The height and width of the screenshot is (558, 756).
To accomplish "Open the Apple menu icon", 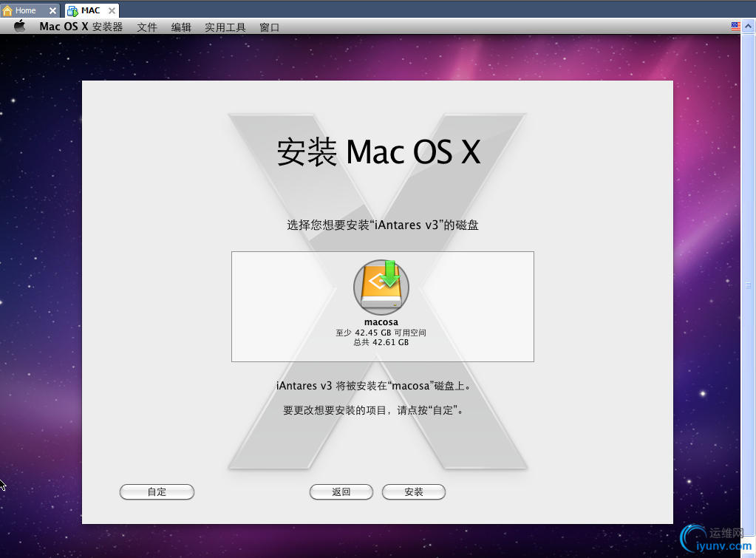I will (x=19, y=27).
